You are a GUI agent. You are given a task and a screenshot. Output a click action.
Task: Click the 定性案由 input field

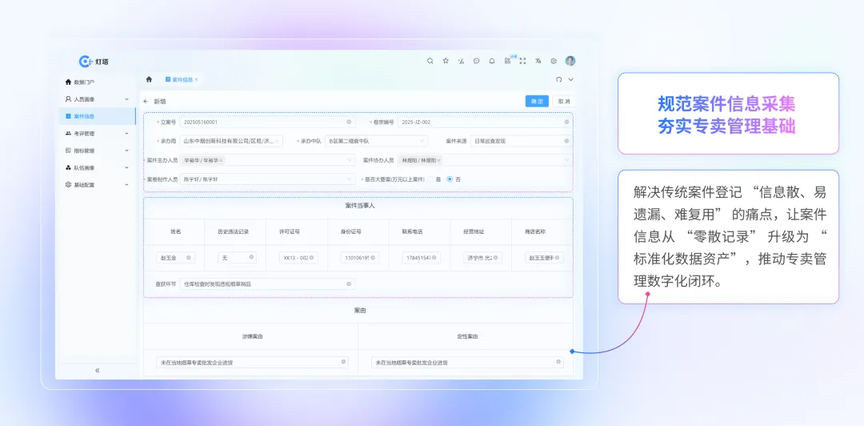[468, 362]
